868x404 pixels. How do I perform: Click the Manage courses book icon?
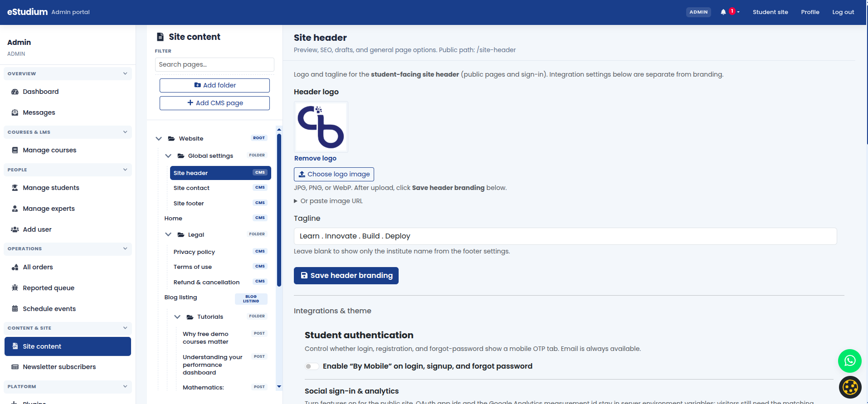[15, 150]
